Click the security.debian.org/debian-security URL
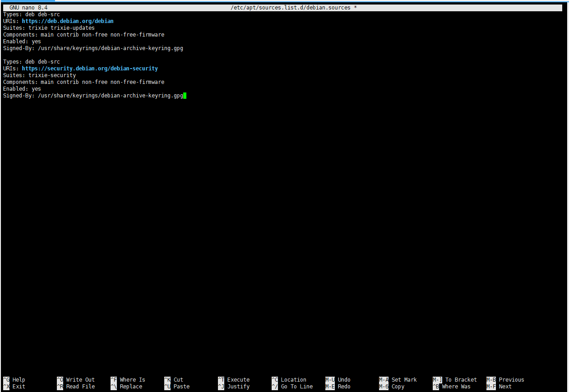The width and height of the screenshot is (569, 392). 90,69
